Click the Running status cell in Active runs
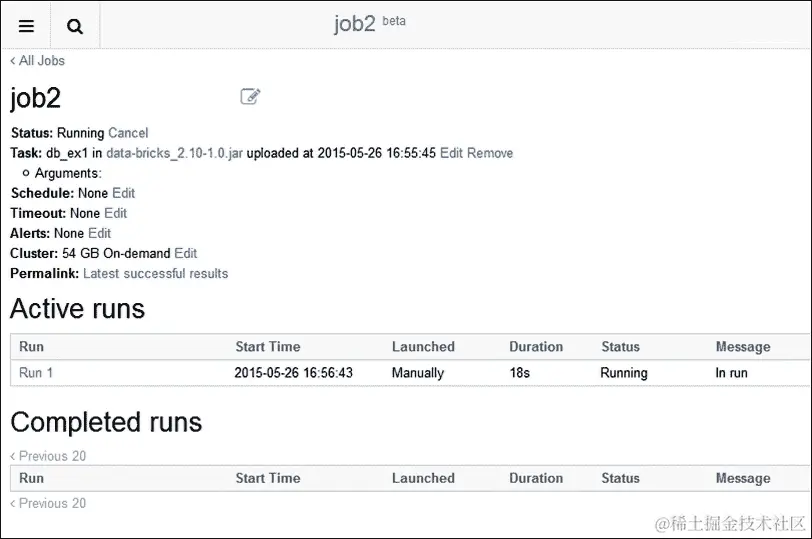This screenshot has width=812, height=539. [624, 373]
